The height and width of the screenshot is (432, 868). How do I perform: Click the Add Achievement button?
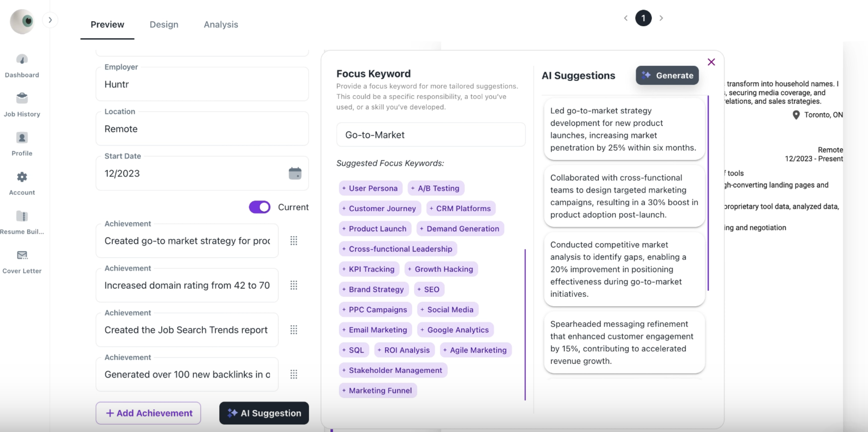(x=148, y=413)
